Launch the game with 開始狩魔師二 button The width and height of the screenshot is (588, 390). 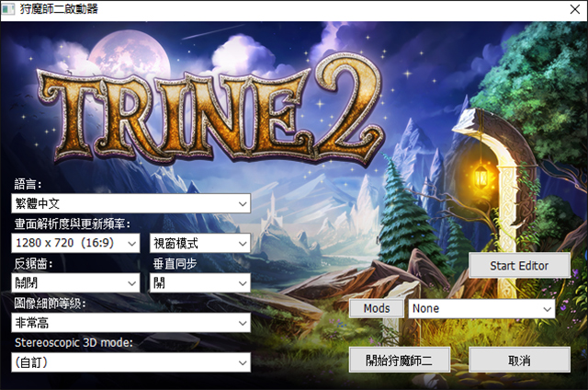tap(400, 361)
